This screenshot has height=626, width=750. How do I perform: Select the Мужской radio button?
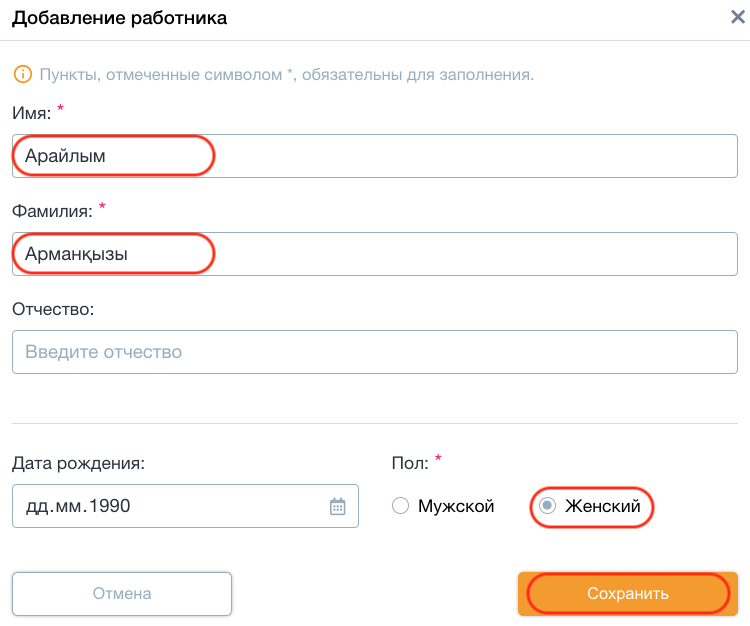[400, 505]
